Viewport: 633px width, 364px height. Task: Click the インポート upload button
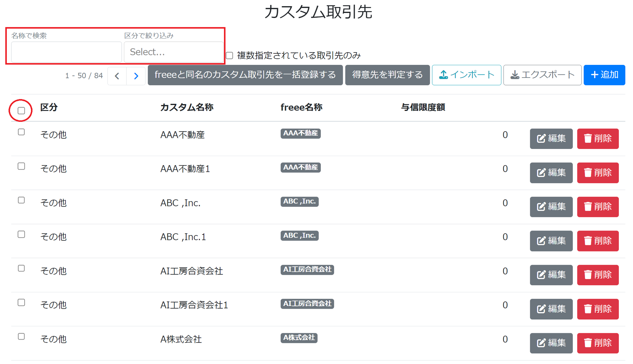[466, 75]
